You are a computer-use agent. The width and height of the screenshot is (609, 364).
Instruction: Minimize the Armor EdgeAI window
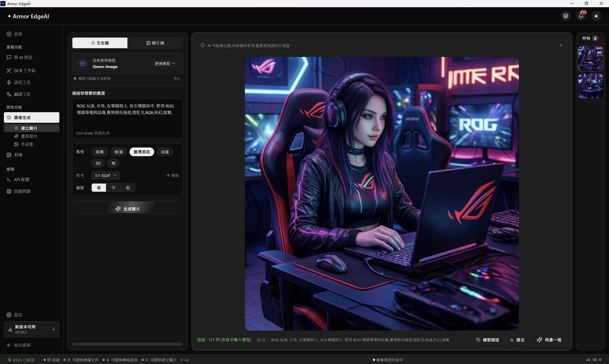(x=572, y=3)
